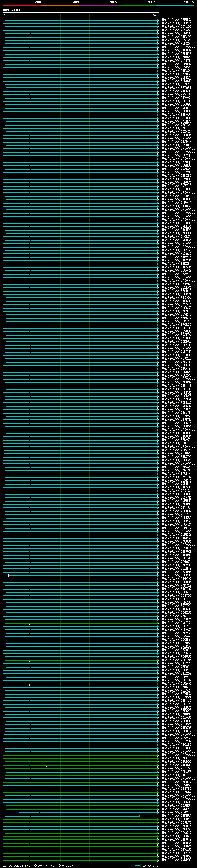Open hit UniRef100_A8Q183
This screenshot has width=197, height=868.
pos(177,745)
